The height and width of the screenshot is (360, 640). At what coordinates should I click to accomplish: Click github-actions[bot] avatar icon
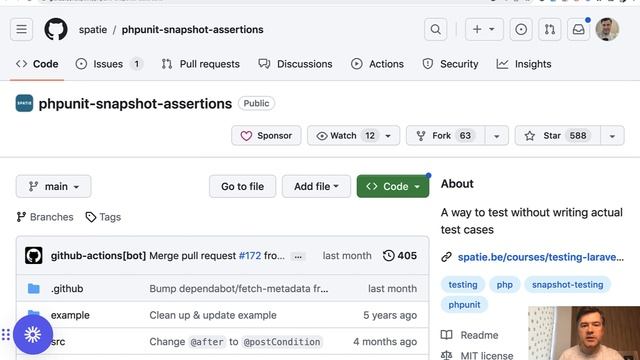tap(33, 256)
